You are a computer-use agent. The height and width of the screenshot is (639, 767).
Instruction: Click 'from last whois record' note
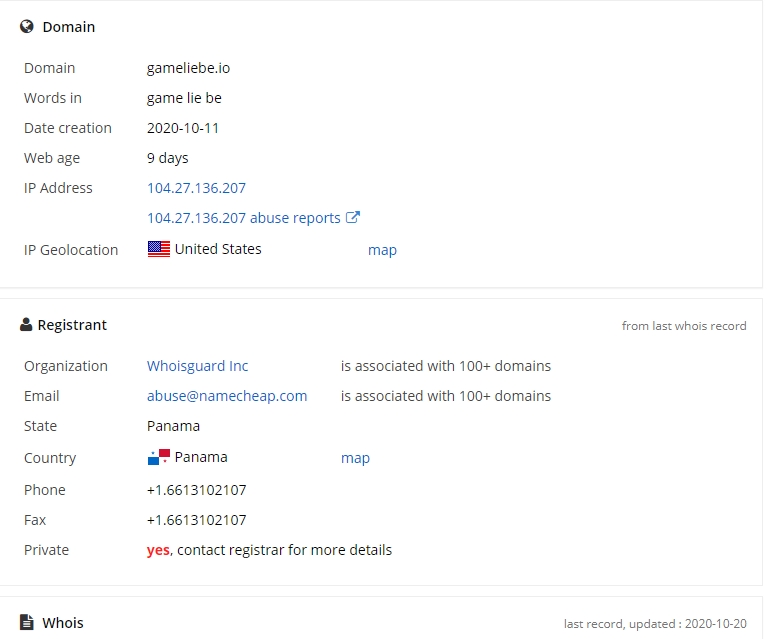coord(684,326)
